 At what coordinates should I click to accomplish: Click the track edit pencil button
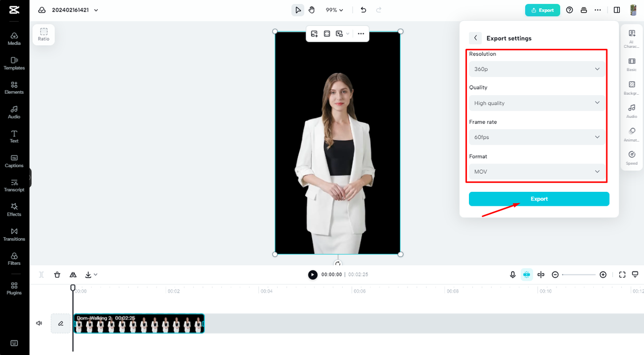pyautogui.click(x=61, y=323)
